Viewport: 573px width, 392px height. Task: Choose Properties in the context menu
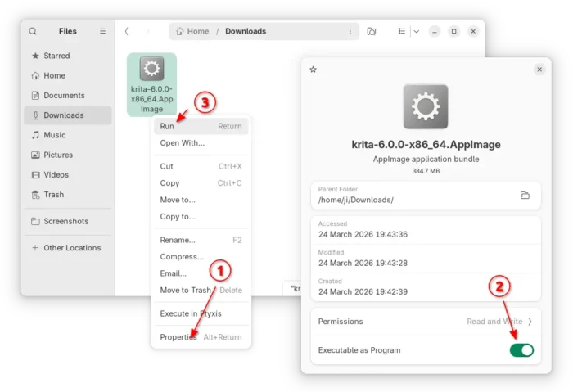[178, 336]
